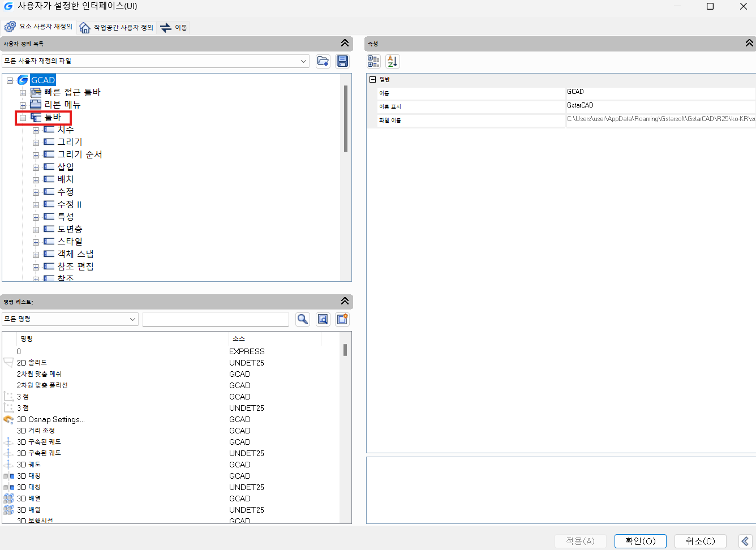This screenshot has width=756, height=550.
Task: Click the 3D Osnap Settings command icon
Action: point(8,419)
